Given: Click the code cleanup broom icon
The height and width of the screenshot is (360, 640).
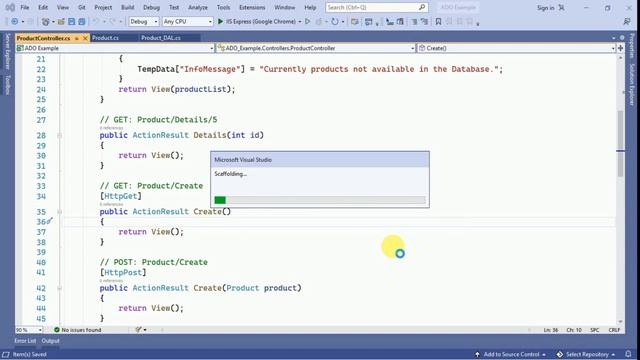Looking at the screenshot, I should point(139,329).
